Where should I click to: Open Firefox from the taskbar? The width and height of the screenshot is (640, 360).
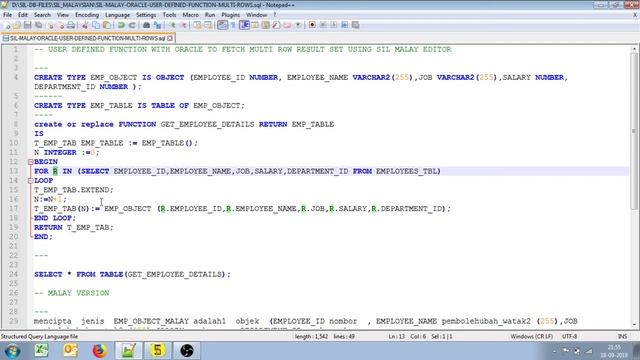(x=99, y=351)
